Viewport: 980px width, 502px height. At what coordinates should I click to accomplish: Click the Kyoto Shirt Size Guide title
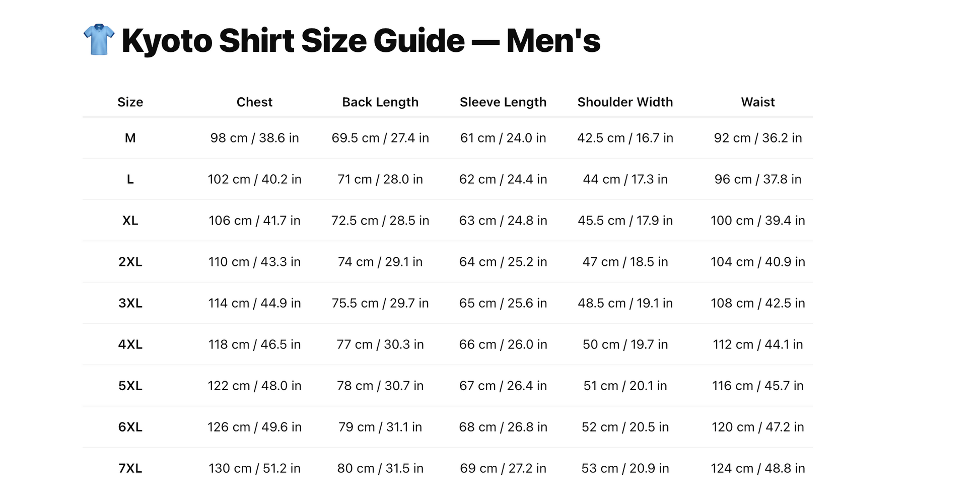coord(361,40)
